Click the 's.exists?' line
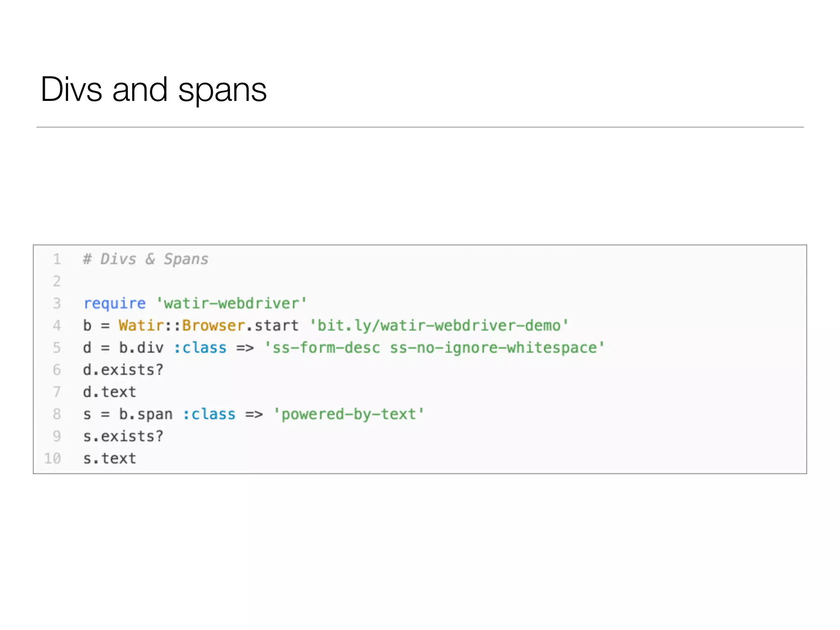Screen dimensions: 840x630 click(123, 436)
